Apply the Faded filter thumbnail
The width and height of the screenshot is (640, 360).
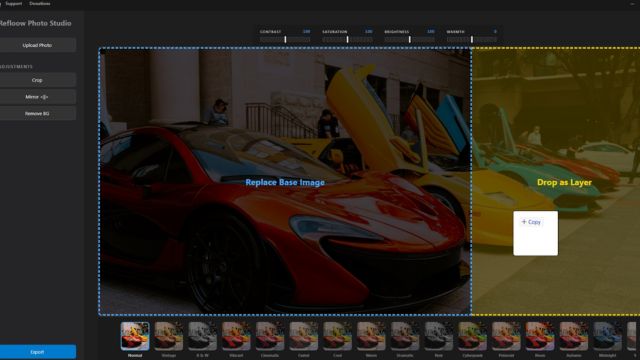[x=303, y=336]
